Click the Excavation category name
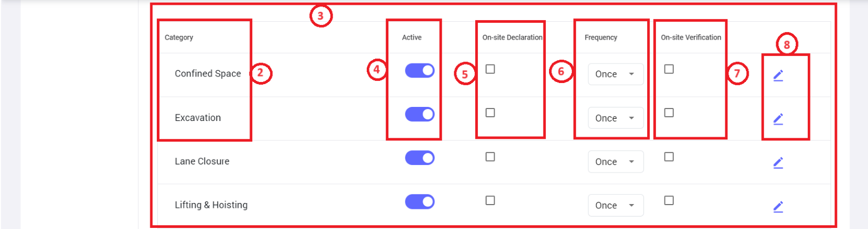This screenshot has height=229, width=868. coord(197,118)
